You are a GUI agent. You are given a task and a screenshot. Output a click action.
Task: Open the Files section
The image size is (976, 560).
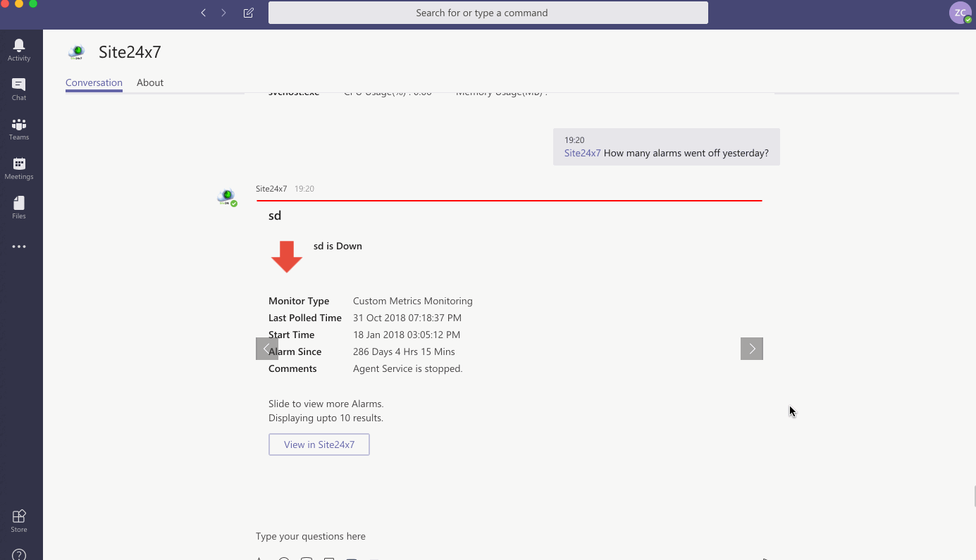click(19, 208)
